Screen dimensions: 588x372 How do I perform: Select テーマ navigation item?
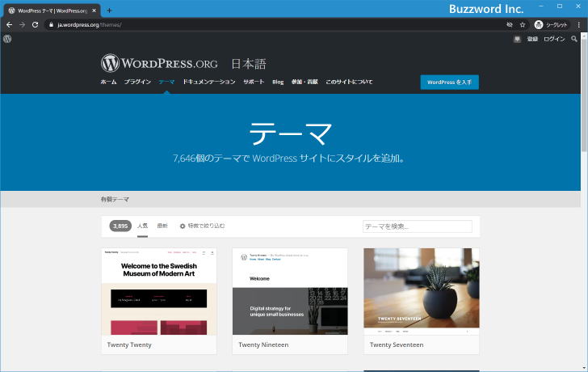[166, 82]
